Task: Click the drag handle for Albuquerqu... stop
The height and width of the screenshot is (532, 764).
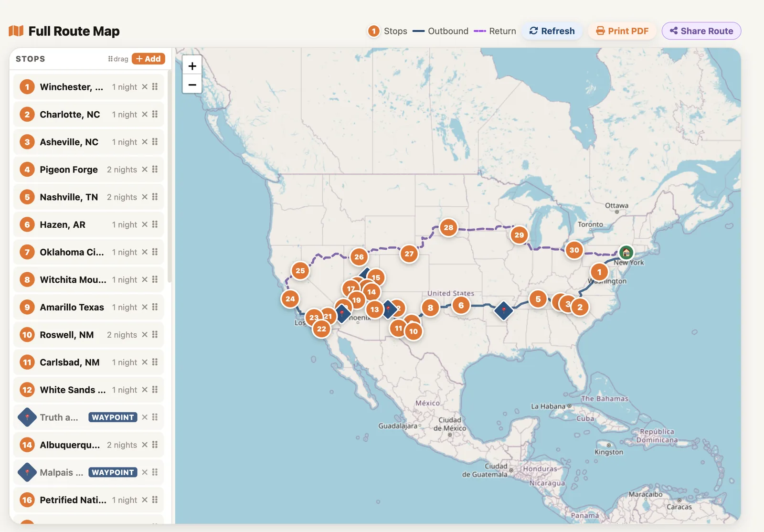Action: click(155, 445)
